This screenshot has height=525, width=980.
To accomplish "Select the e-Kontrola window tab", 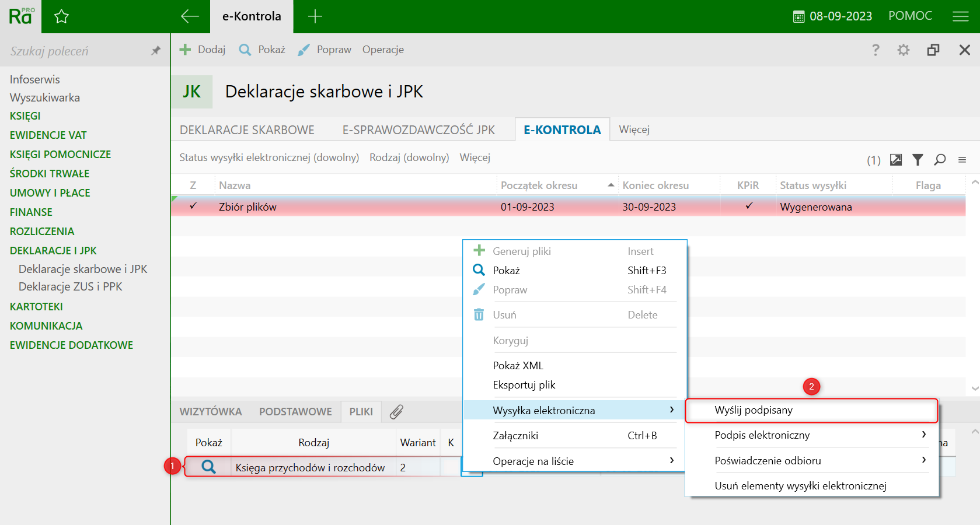I will pyautogui.click(x=252, y=16).
